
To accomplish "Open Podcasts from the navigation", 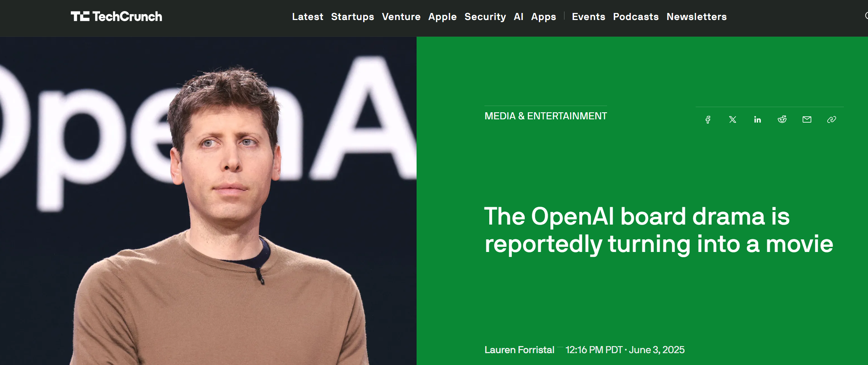I will [636, 17].
